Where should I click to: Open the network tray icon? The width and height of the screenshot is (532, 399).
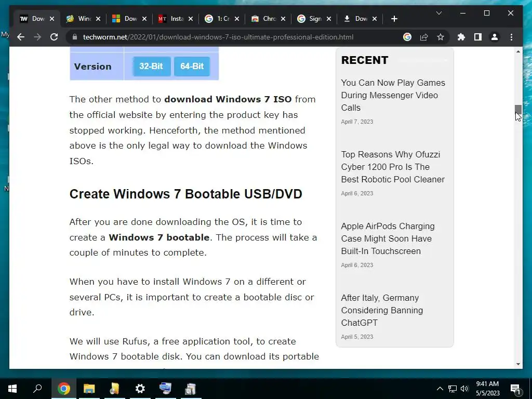tap(453, 389)
